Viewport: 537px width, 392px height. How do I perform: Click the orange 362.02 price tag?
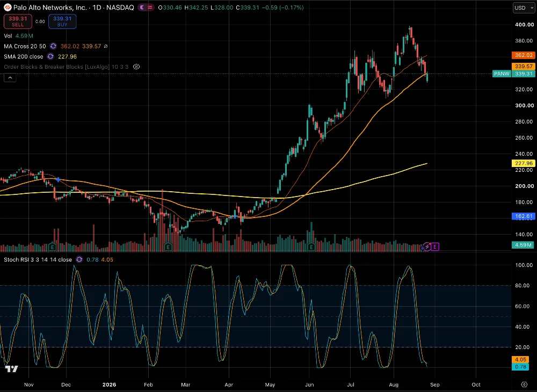[523, 55]
